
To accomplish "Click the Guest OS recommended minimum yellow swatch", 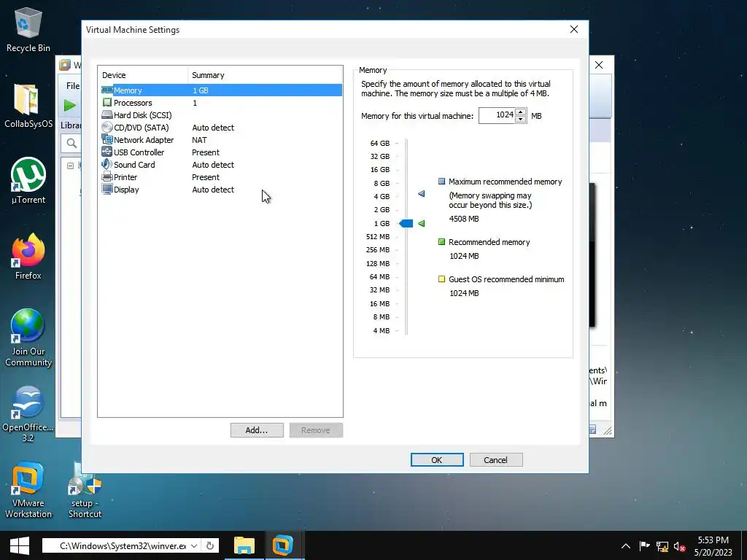I will (x=441, y=279).
